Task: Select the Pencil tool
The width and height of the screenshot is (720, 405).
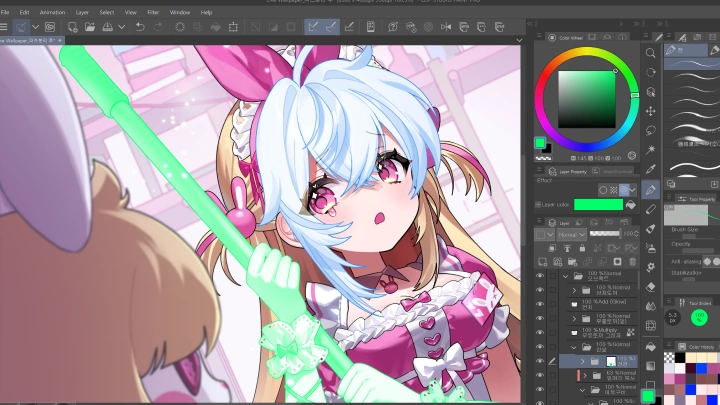Action: [x=650, y=209]
